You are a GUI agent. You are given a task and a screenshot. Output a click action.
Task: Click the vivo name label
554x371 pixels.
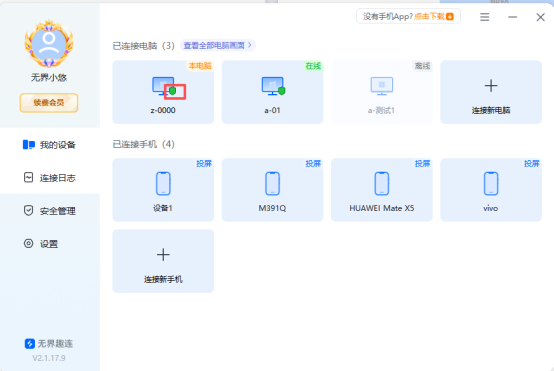[x=491, y=208]
